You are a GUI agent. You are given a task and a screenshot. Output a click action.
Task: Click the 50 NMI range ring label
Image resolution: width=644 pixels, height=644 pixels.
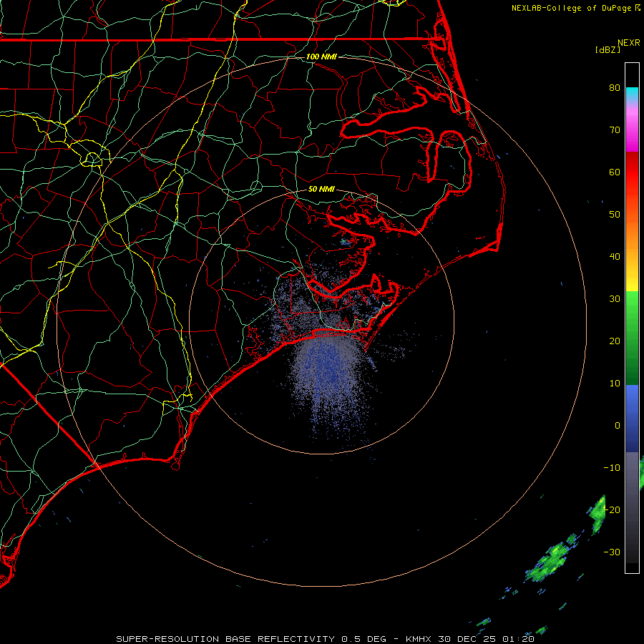click(x=321, y=189)
